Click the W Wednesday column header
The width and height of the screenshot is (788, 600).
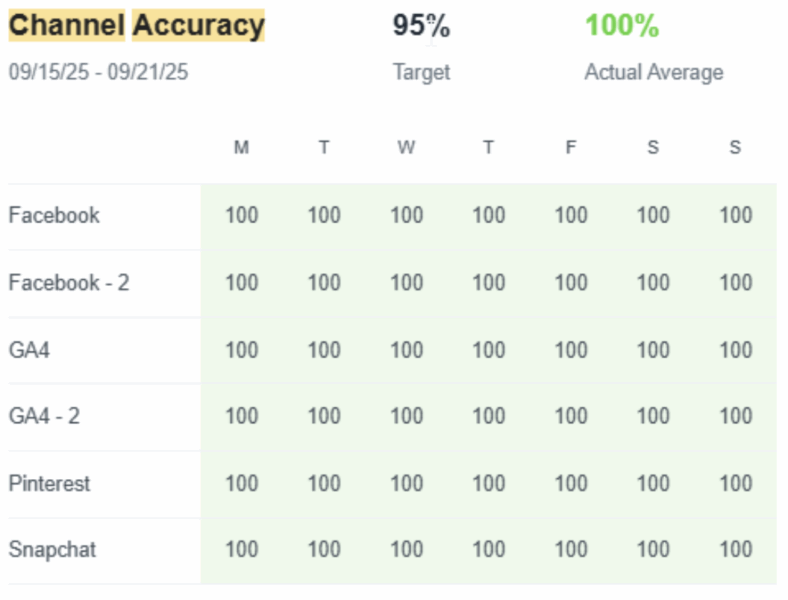pyautogui.click(x=406, y=148)
